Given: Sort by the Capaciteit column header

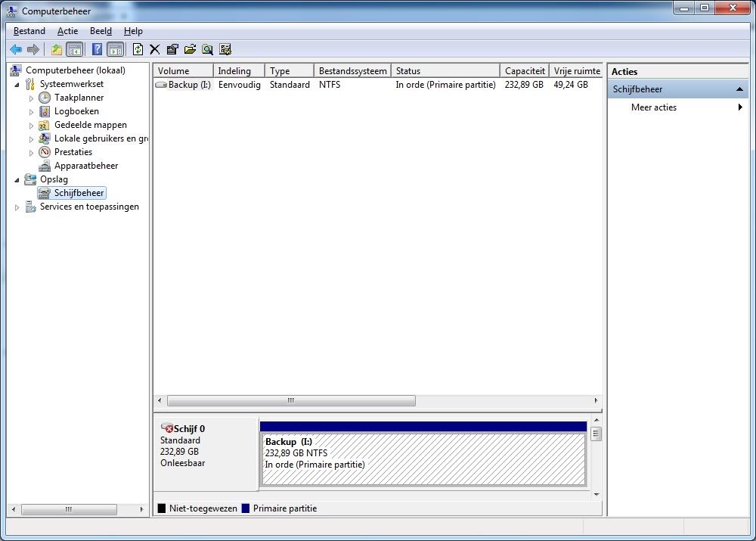Looking at the screenshot, I should coord(525,71).
